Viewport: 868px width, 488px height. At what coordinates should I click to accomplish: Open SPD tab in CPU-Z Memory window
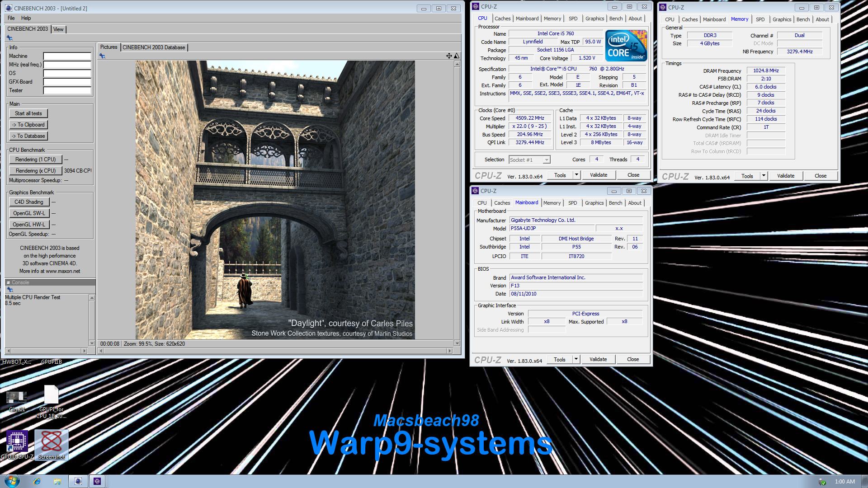(760, 19)
